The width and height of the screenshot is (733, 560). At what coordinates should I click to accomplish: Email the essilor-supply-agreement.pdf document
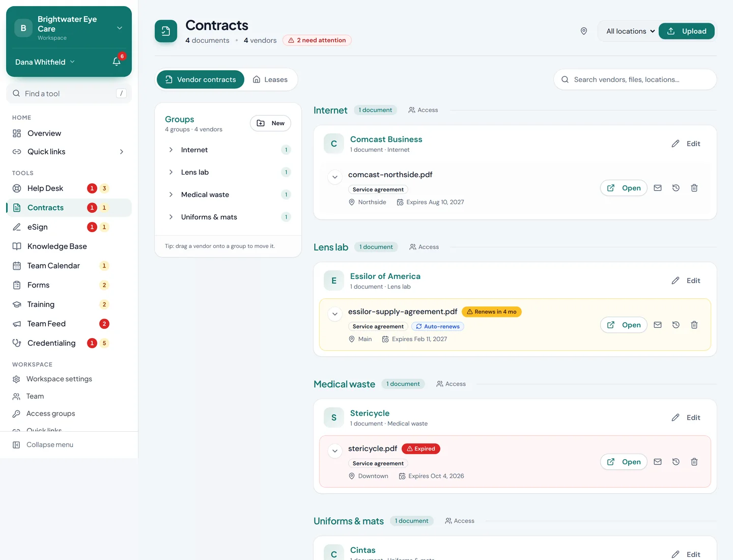658,325
